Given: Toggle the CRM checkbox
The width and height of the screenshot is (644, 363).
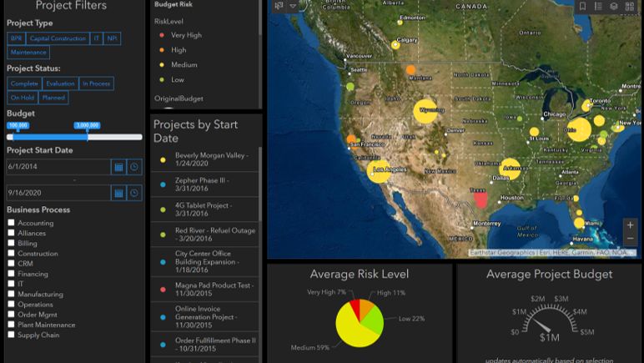Looking at the screenshot, I should click(11, 263).
